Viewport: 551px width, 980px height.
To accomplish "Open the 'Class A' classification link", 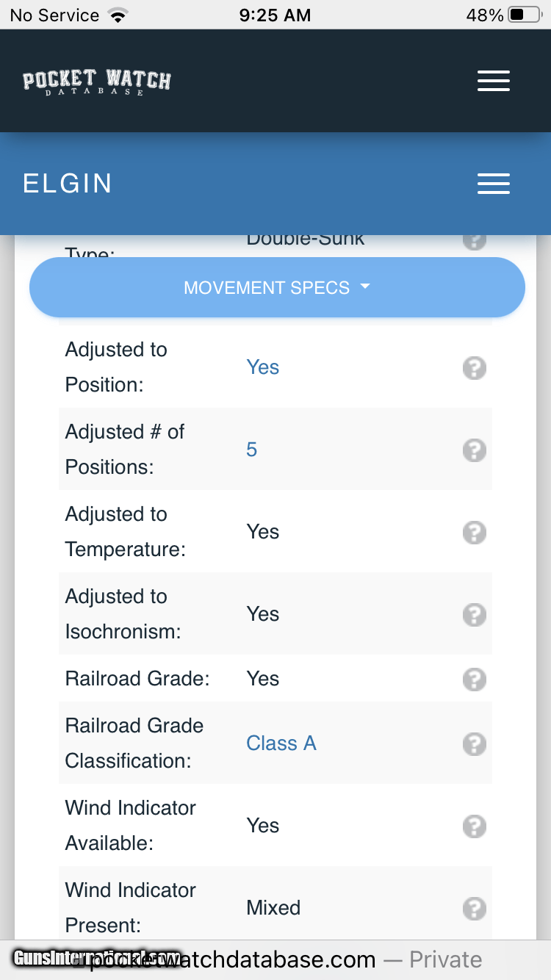I will click(281, 743).
